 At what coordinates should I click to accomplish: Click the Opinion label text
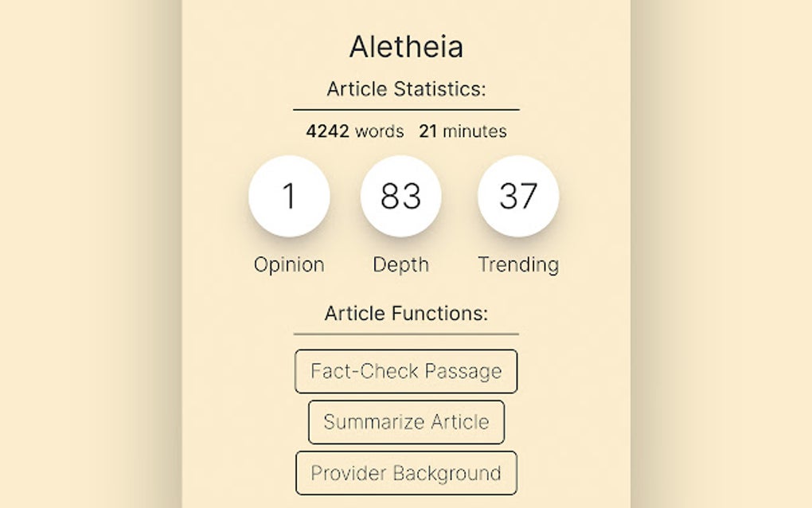click(x=289, y=264)
